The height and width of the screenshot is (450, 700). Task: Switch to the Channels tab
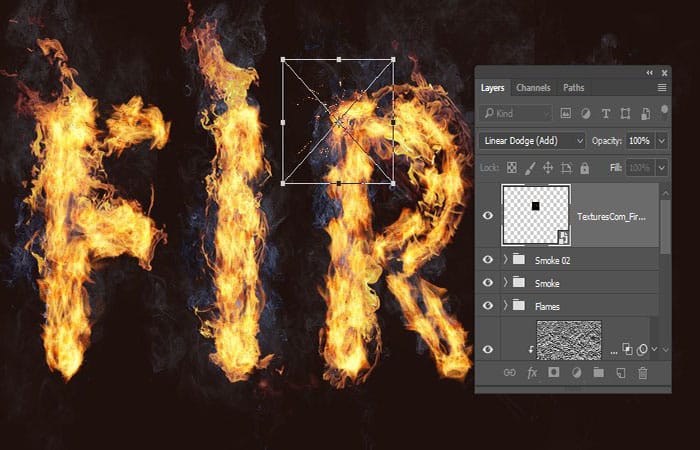tap(533, 88)
